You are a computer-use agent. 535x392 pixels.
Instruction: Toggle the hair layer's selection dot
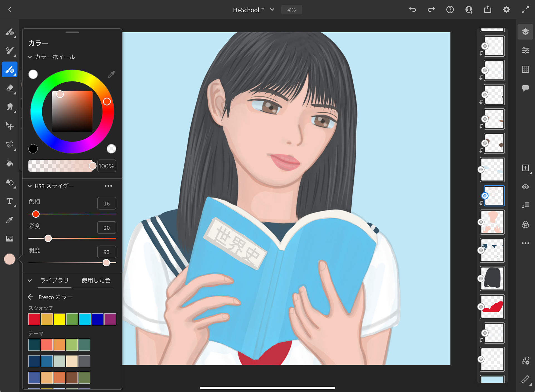pos(481,279)
